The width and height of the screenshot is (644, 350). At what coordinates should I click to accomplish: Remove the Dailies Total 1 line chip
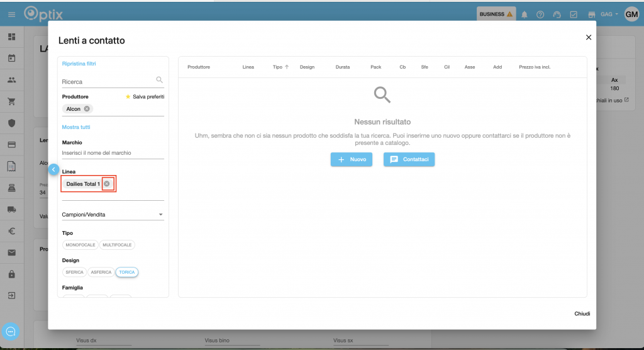click(107, 184)
